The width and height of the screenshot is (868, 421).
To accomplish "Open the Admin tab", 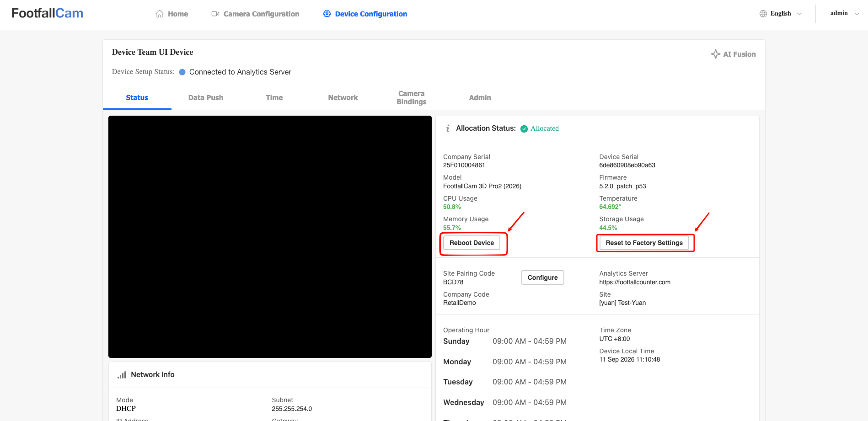I will (x=480, y=98).
